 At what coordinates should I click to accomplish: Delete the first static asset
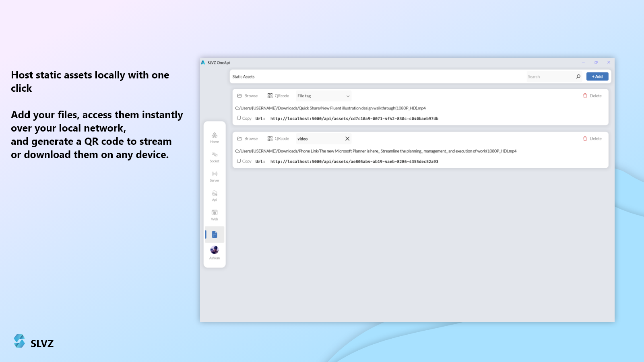tap(592, 96)
